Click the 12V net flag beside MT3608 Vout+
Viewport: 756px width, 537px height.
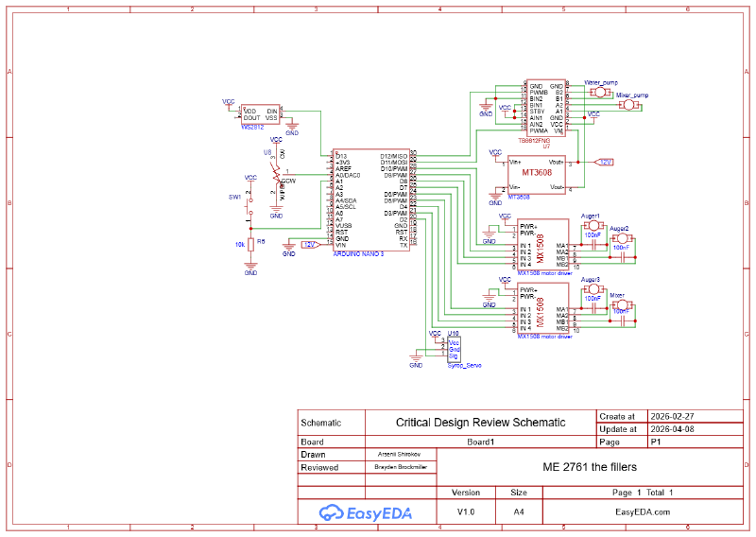[x=604, y=162]
